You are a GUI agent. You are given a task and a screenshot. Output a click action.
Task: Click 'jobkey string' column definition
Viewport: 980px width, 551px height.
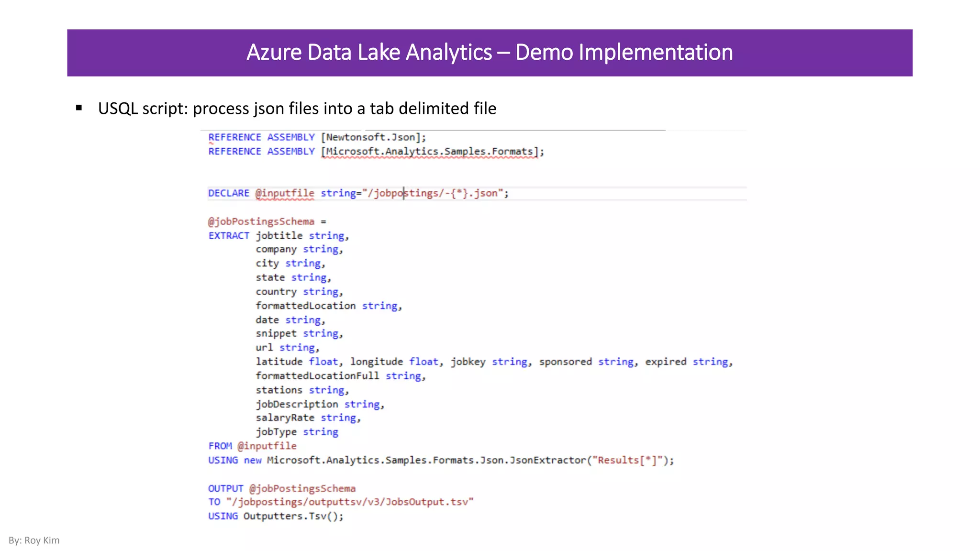(489, 362)
